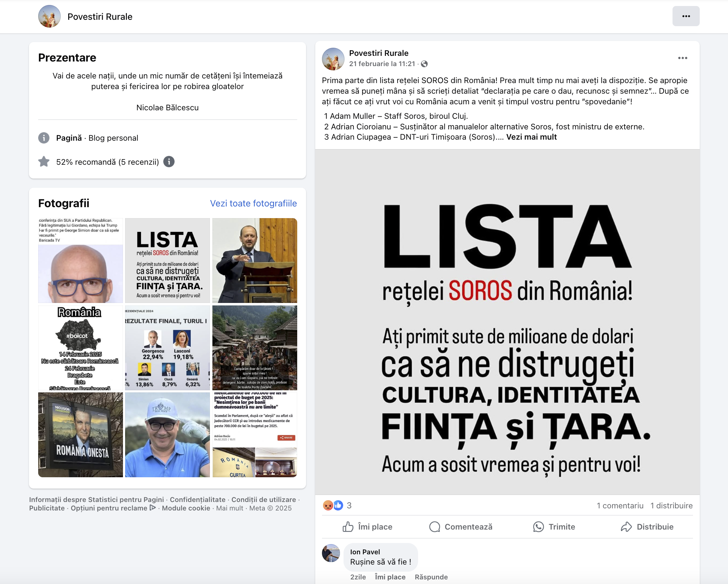728x584 pixels.
Task: Click the Distribuie share arrow button
Action: click(x=647, y=527)
